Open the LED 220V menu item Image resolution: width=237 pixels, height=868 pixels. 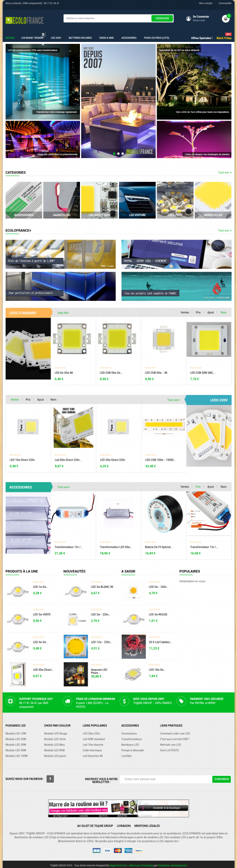56,38
